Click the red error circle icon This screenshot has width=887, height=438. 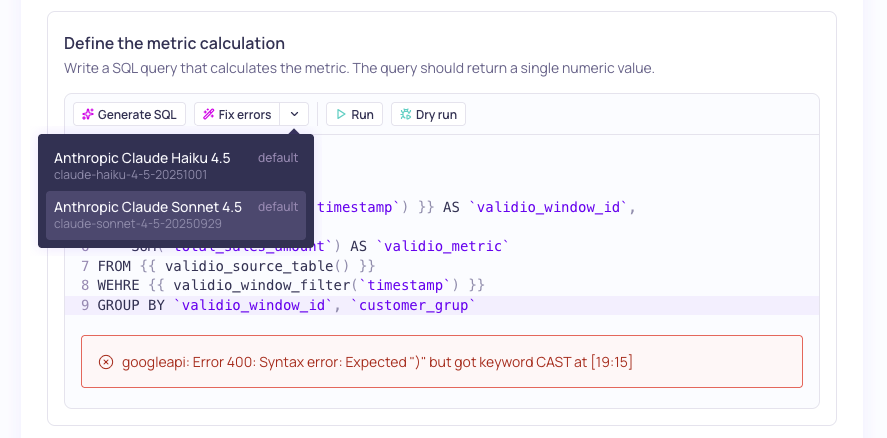click(x=106, y=362)
